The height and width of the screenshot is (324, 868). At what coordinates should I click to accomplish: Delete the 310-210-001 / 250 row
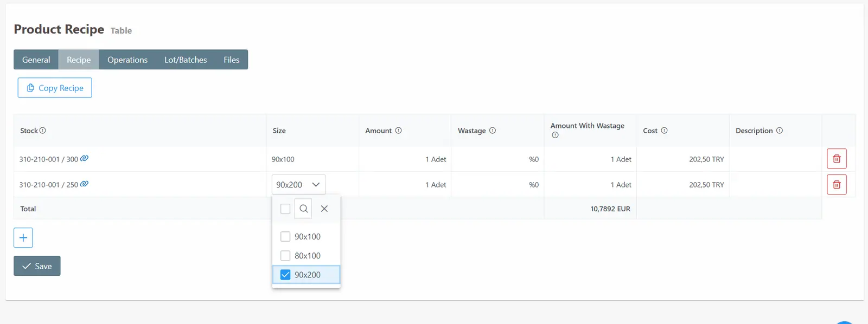coord(837,185)
